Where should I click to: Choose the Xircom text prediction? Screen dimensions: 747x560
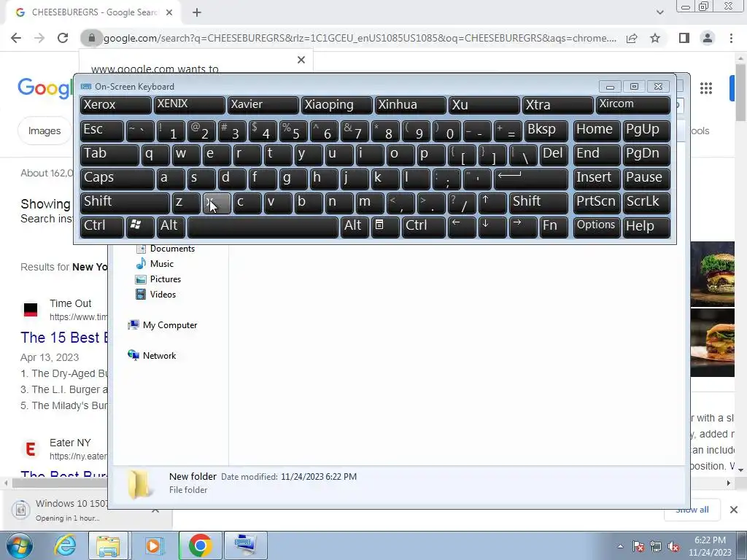[x=633, y=105]
